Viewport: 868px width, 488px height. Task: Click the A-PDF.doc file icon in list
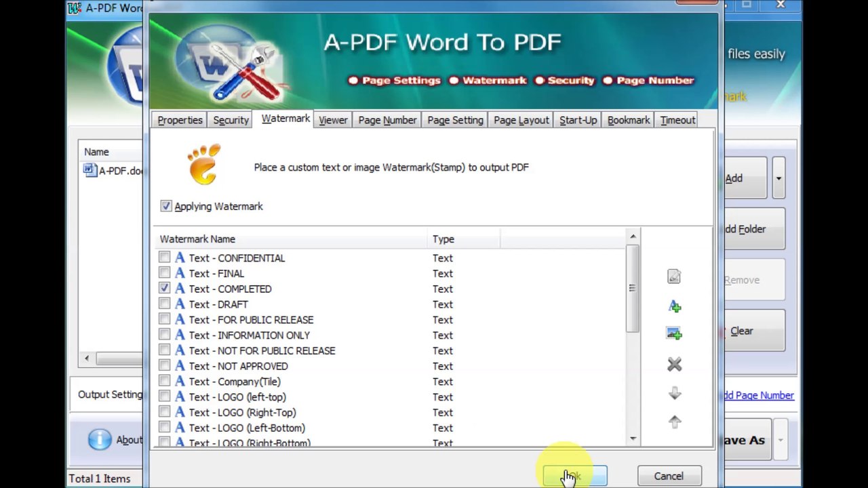(90, 169)
